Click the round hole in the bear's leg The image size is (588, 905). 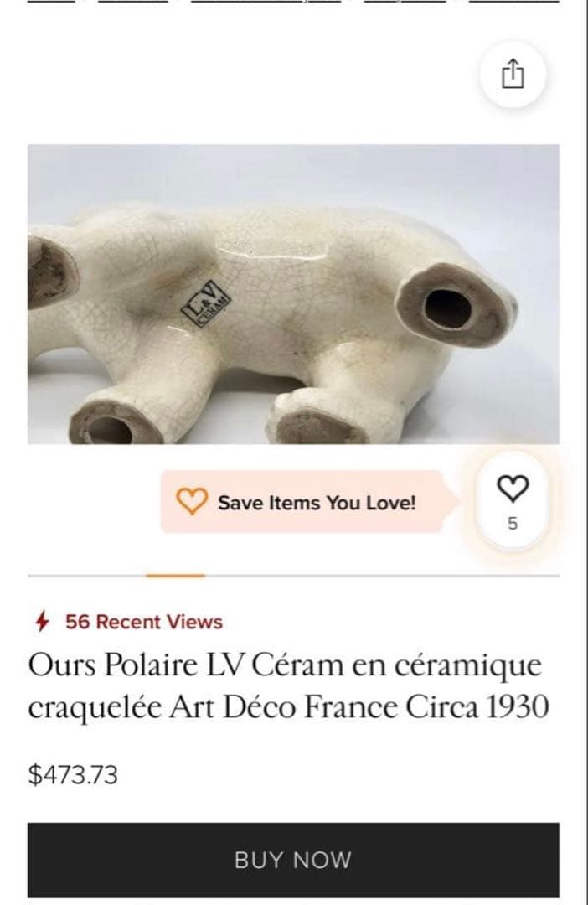point(448,308)
